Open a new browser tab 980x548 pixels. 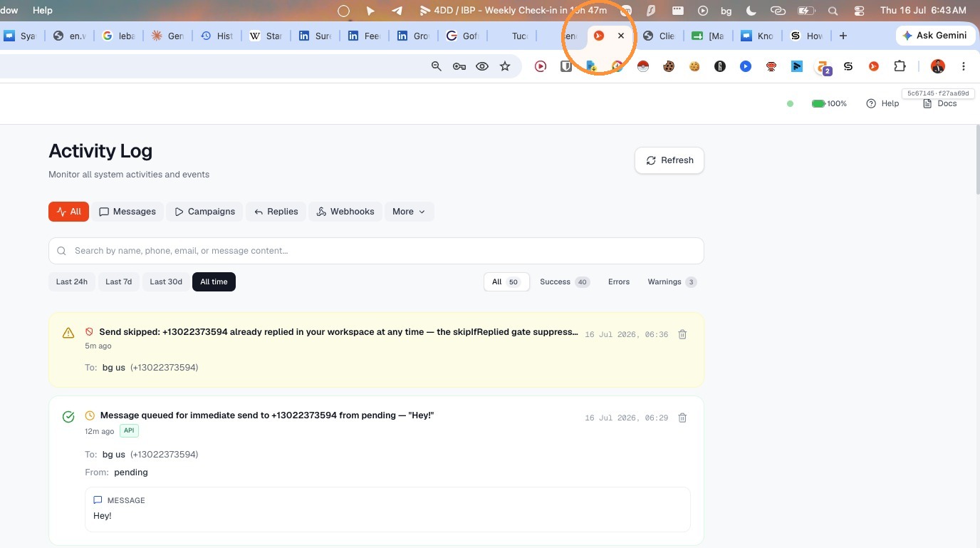pyautogui.click(x=843, y=36)
